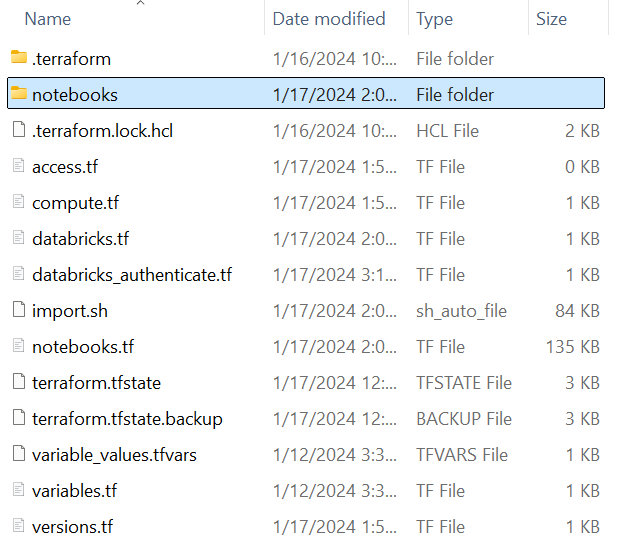Select the variables.tf file
This screenshot has height=553, width=620.
(x=74, y=491)
